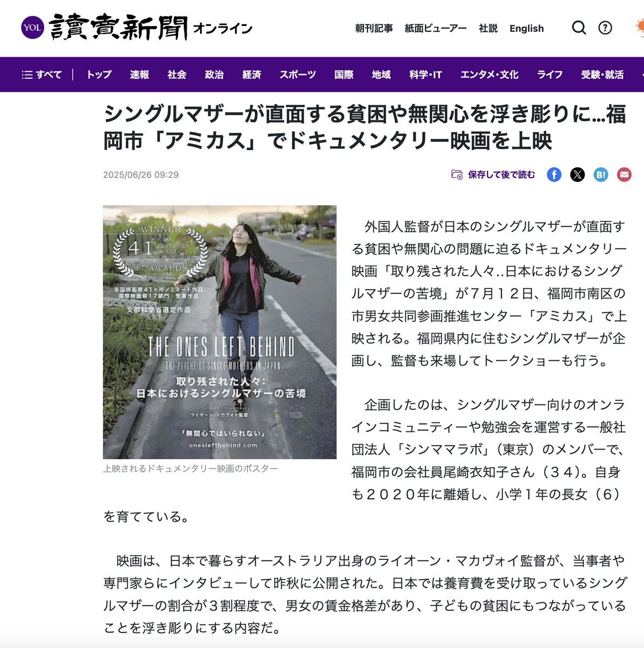Open the スポーツ section

click(x=297, y=75)
